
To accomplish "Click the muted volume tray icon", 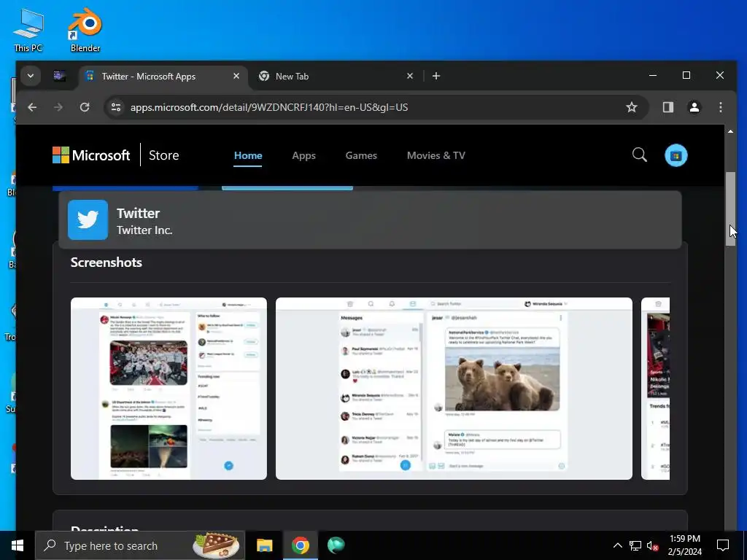I will pos(653,545).
